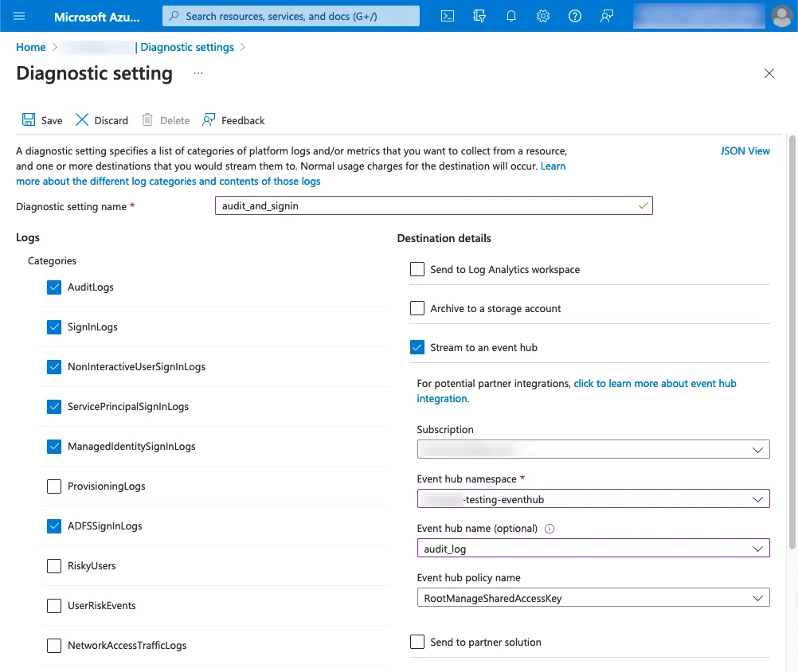Launch Cloud Shell from top bar
This screenshot has height=672, width=798.
click(448, 16)
